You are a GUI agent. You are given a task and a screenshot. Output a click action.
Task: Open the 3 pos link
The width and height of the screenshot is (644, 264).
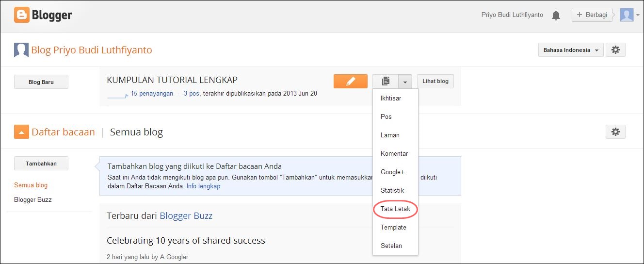coord(192,94)
